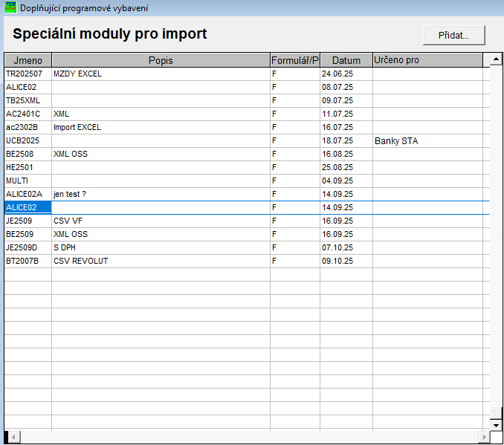Click the date 04.09.25
The width and height of the screenshot is (504, 445).
[x=346, y=181]
